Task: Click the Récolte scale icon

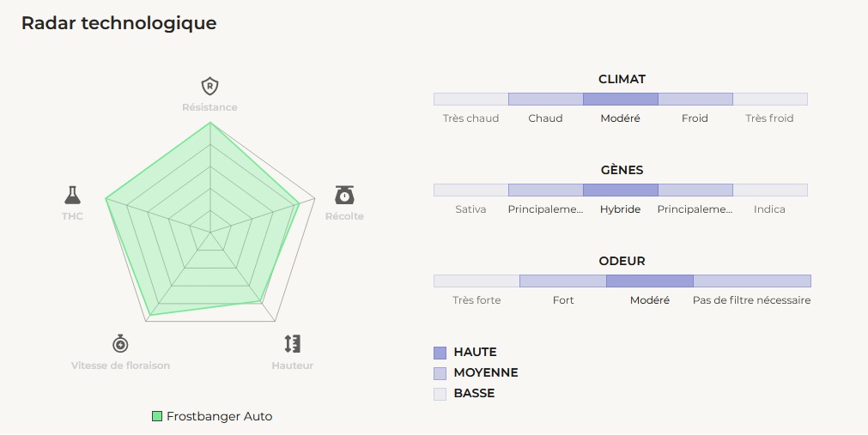Action: coord(344,195)
